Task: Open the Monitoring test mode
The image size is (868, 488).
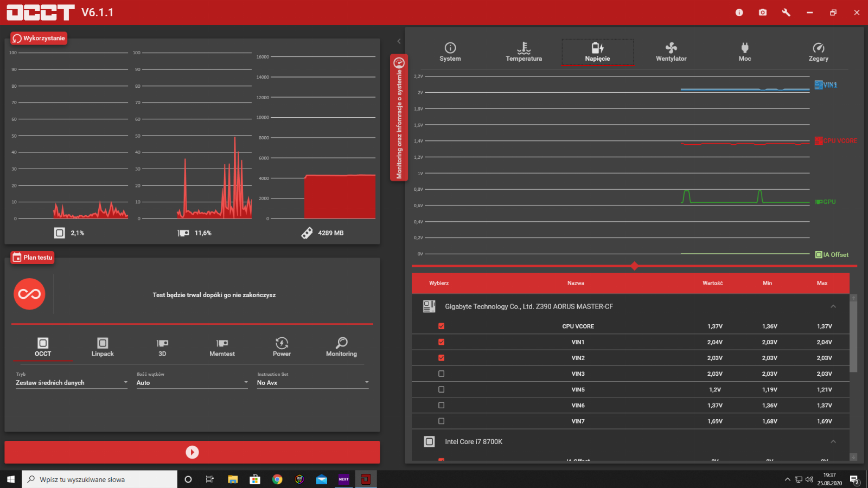Action: [341, 347]
